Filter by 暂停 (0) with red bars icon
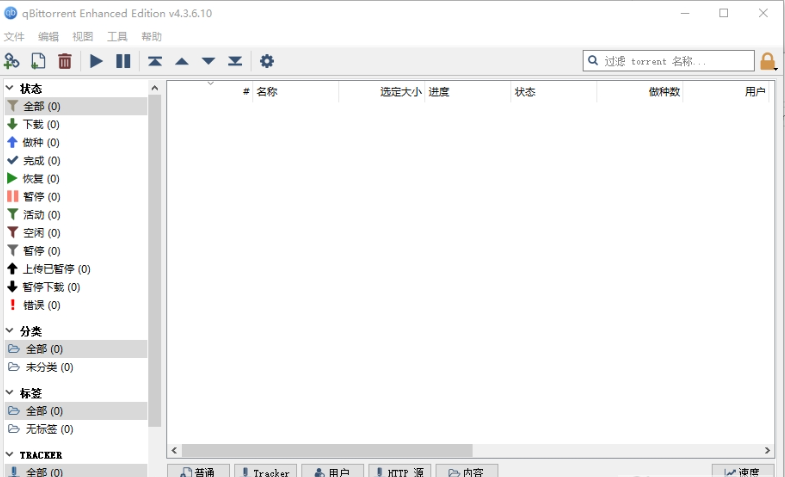The height and width of the screenshot is (477, 785). click(76, 196)
